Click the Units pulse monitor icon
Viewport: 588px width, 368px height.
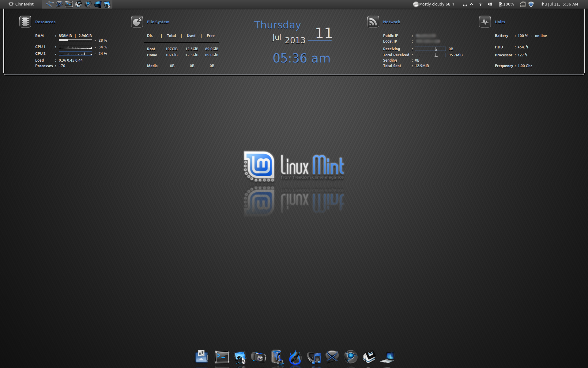click(485, 21)
